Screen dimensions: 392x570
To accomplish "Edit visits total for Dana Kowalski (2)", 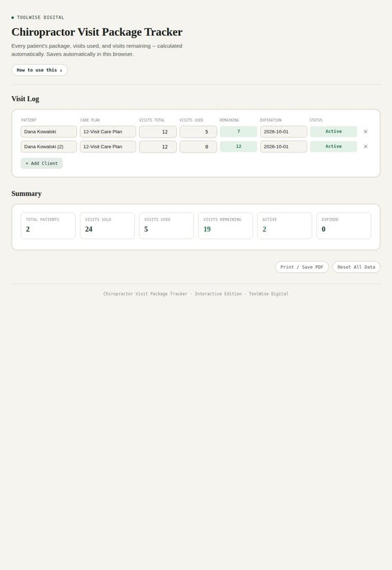I will point(157,146).
